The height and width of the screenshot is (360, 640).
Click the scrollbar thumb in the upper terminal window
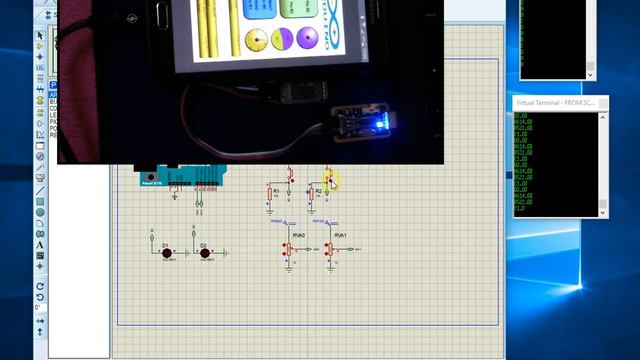(x=590, y=66)
